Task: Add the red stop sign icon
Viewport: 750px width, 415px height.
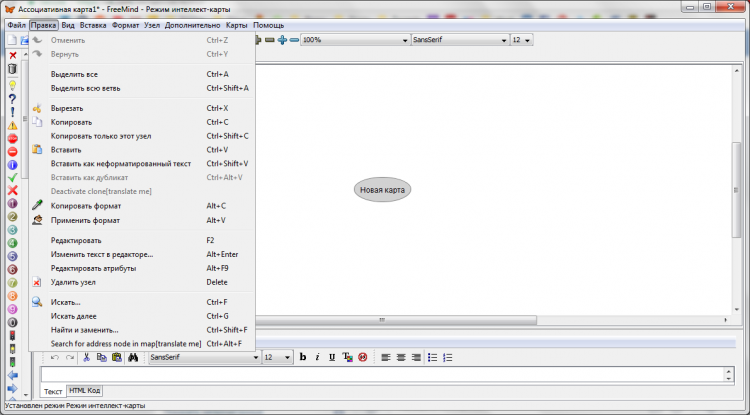Action: 13,139
